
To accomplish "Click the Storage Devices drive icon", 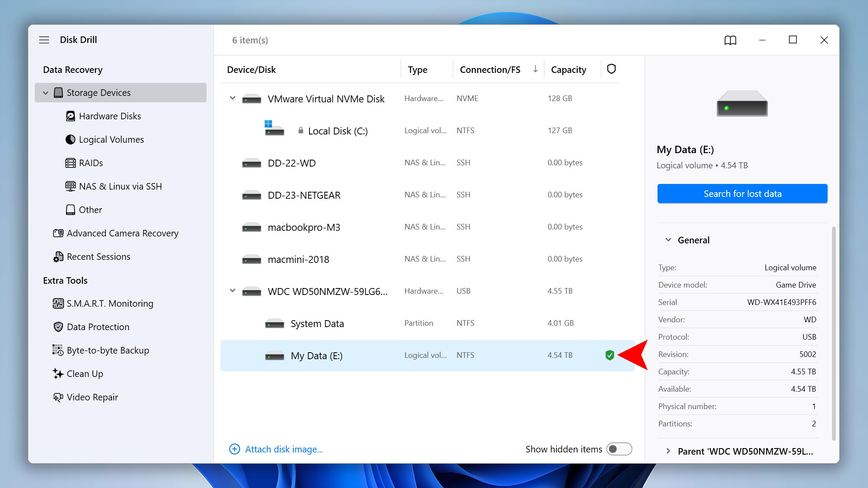I will pos(58,93).
